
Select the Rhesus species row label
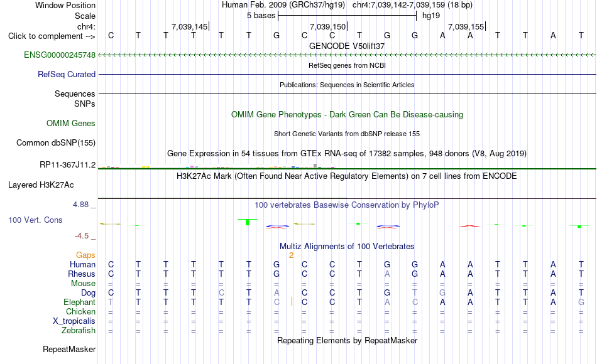[x=82, y=274]
